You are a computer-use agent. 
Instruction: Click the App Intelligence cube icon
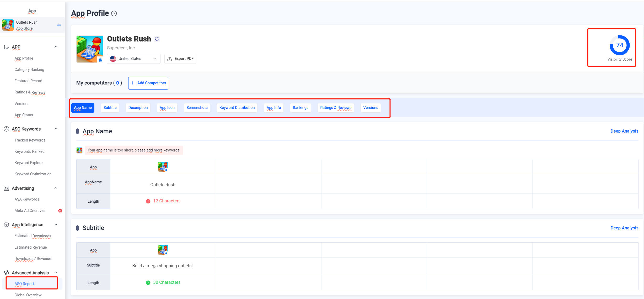tap(7, 225)
